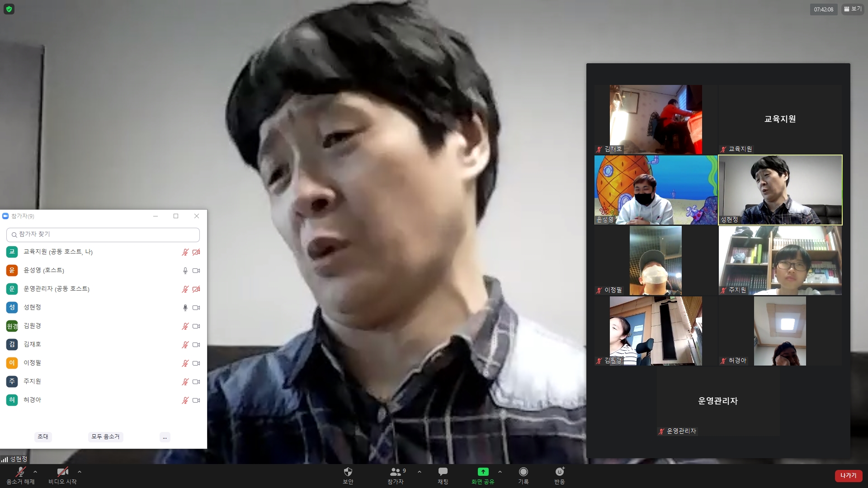The width and height of the screenshot is (868, 488).
Task: Select 김원경 name in participant list
Action: tap(32, 326)
